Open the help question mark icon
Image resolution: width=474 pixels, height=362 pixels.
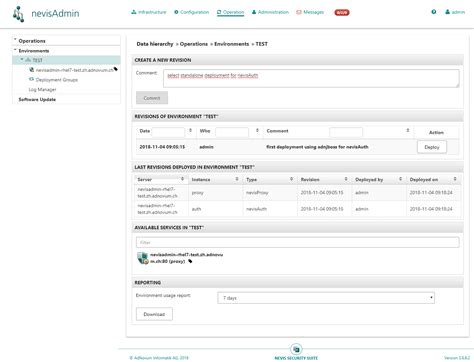pyautogui.click(x=434, y=12)
